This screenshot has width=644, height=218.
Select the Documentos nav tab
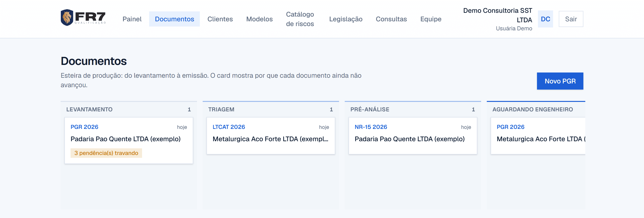point(174,19)
